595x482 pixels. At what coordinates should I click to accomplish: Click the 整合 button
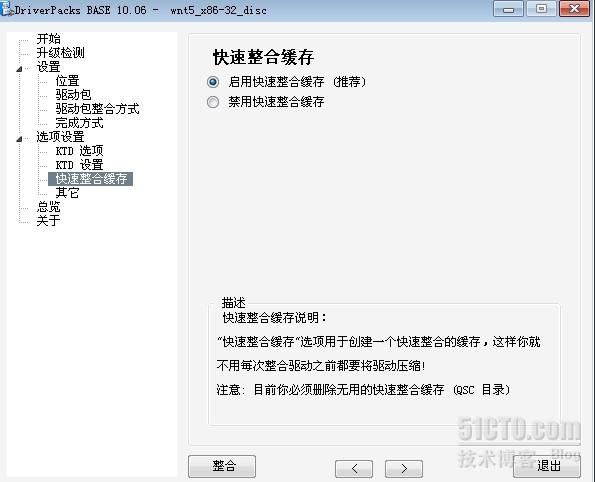[222, 466]
